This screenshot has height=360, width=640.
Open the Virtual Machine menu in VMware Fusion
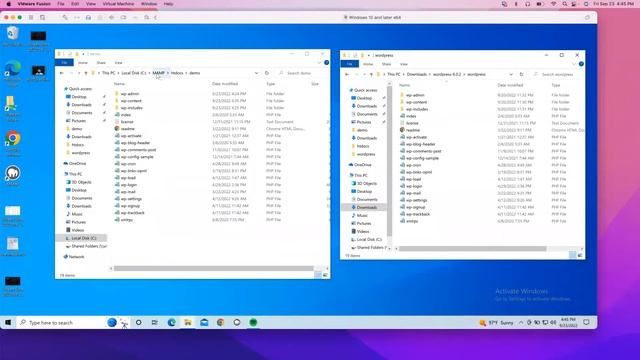tap(118, 4)
